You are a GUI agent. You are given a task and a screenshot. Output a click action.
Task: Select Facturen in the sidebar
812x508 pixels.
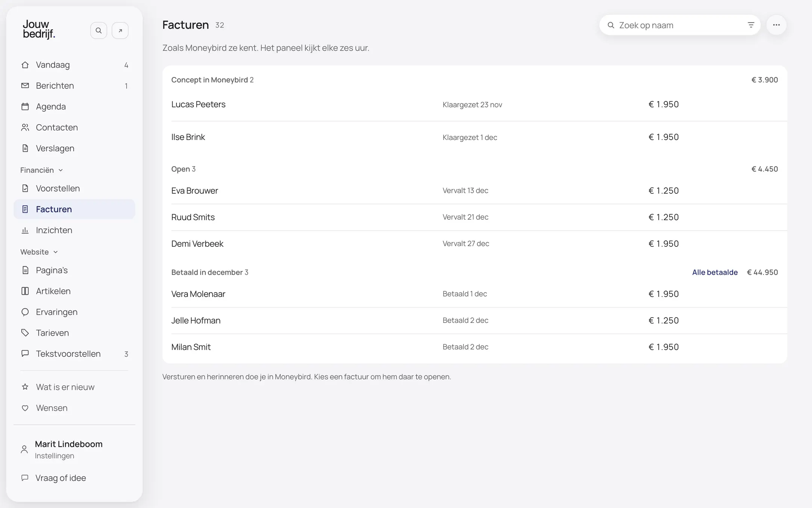[74, 209]
